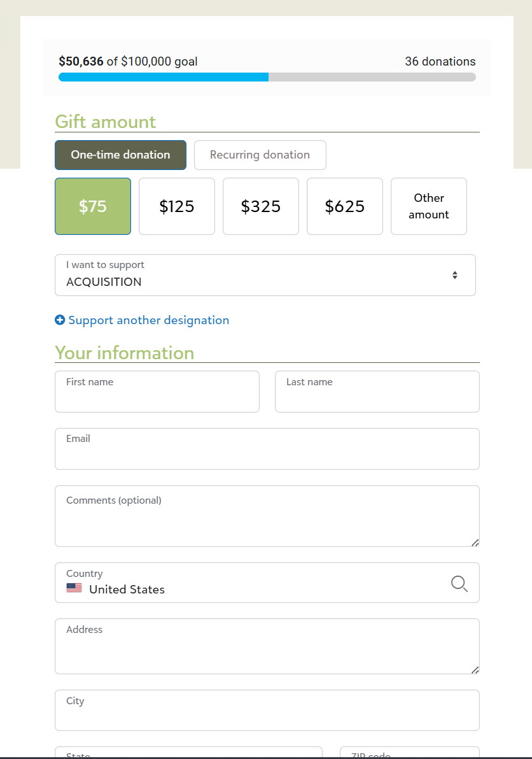The width and height of the screenshot is (532, 759).
Task: Click the First name input field
Action: 157,391
